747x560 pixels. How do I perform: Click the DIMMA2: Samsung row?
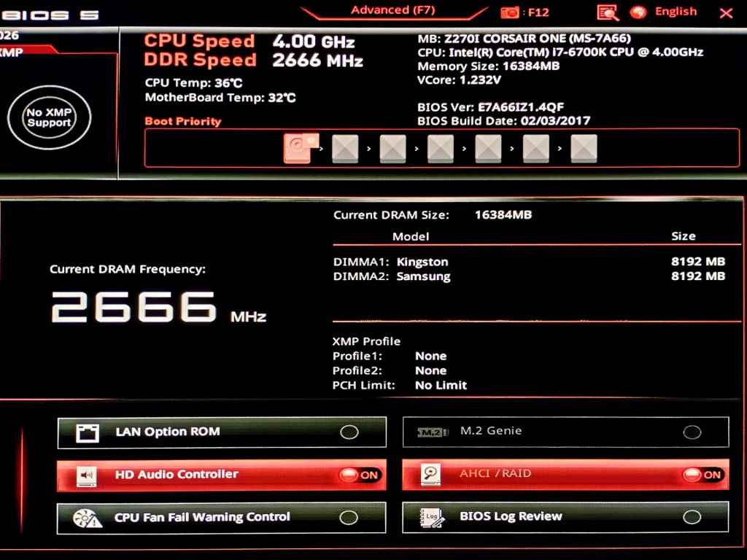tap(529, 276)
